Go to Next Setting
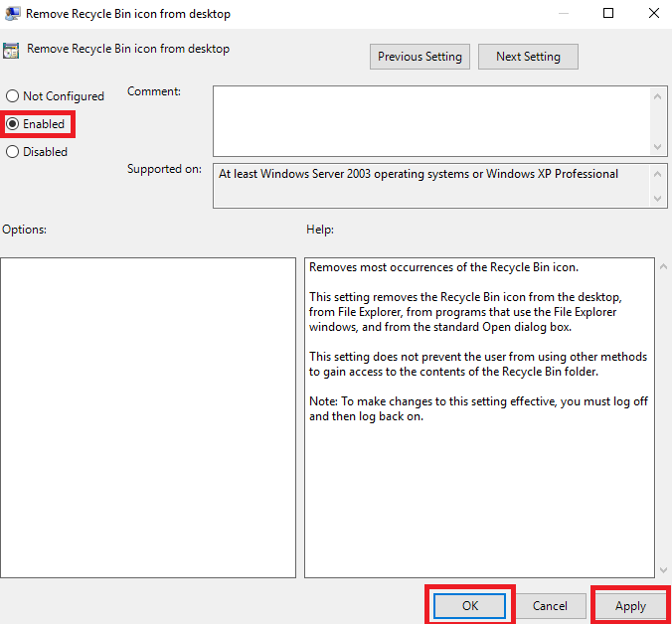 [528, 57]
